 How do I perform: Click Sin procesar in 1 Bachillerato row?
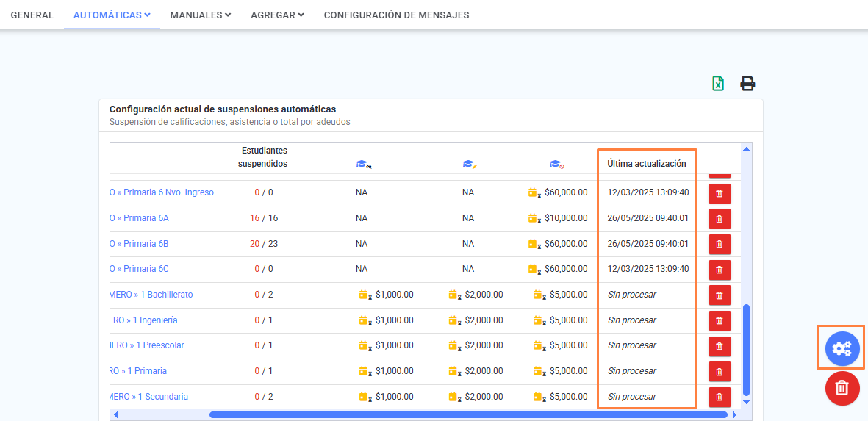point(631,295)
